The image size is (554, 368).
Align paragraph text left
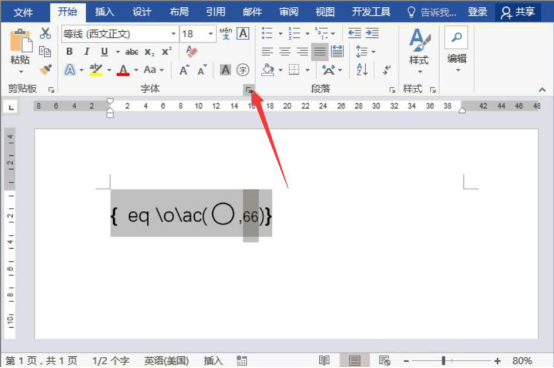(x=267, y=52)
